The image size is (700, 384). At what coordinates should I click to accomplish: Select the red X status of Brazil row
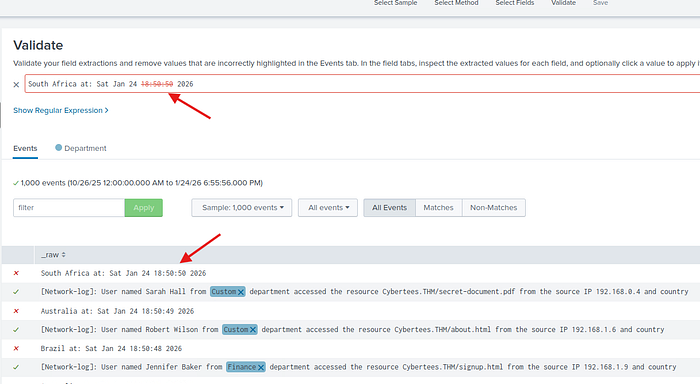[x=16, y=348]
